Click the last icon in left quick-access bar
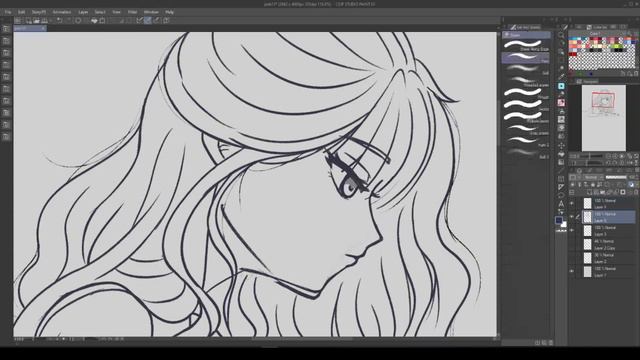640x360 pixels. click(6, 136)
